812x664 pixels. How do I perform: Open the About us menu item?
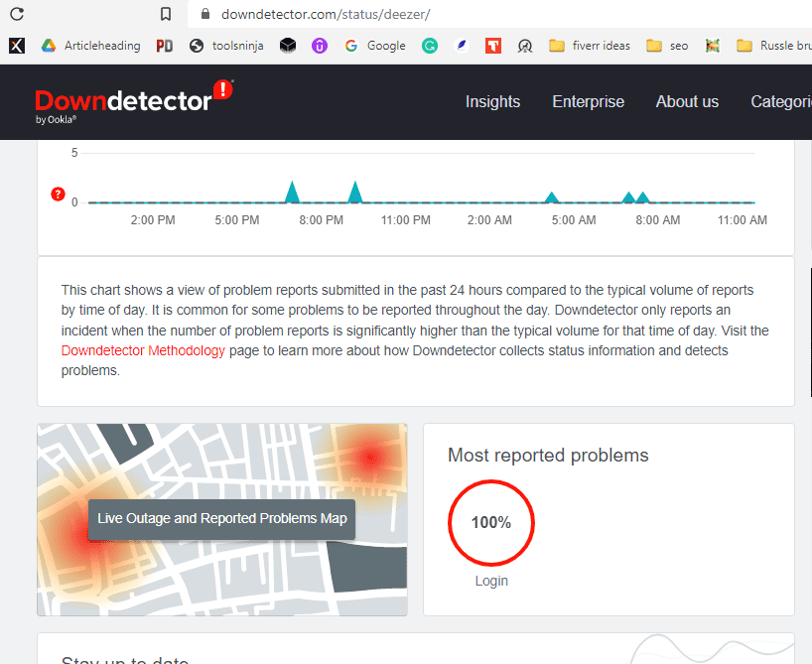coord(687,101)
